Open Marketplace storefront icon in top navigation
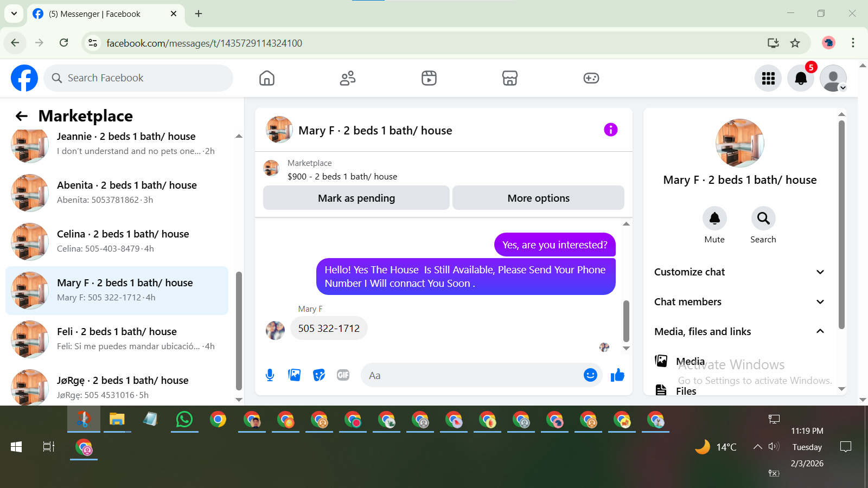Image resolution: width=868 pixels, height=488 pixels. pos(510,78)
